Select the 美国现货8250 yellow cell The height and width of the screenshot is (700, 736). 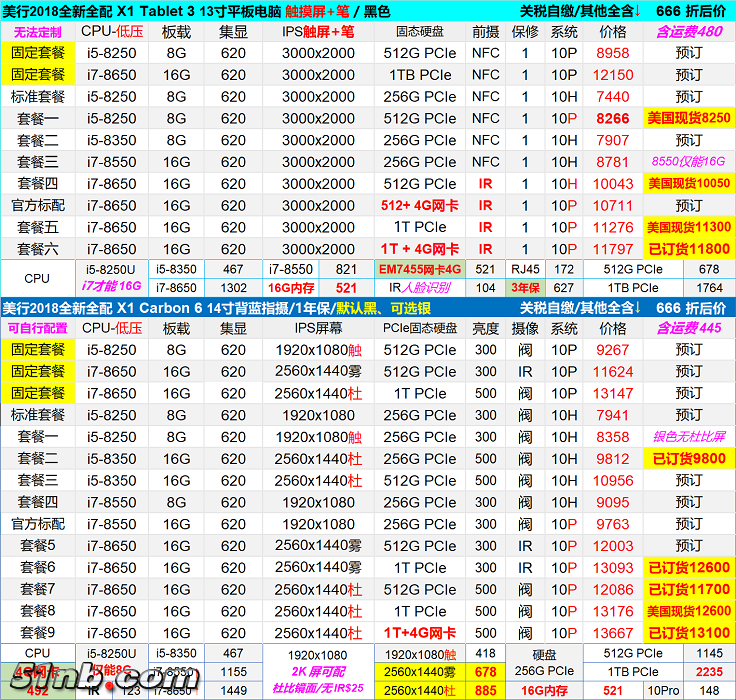coord(689,118)
